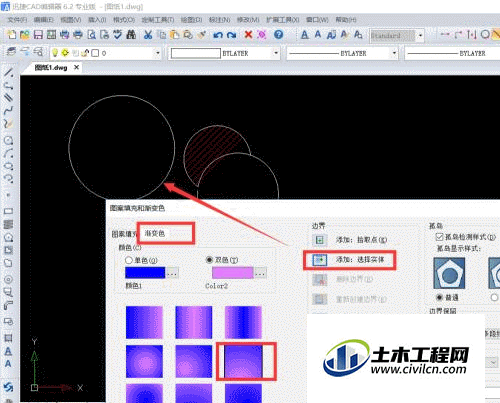Click the blue Help question-mark icon
This screenshot has height=403, width=500.
(x=278, y=34)
